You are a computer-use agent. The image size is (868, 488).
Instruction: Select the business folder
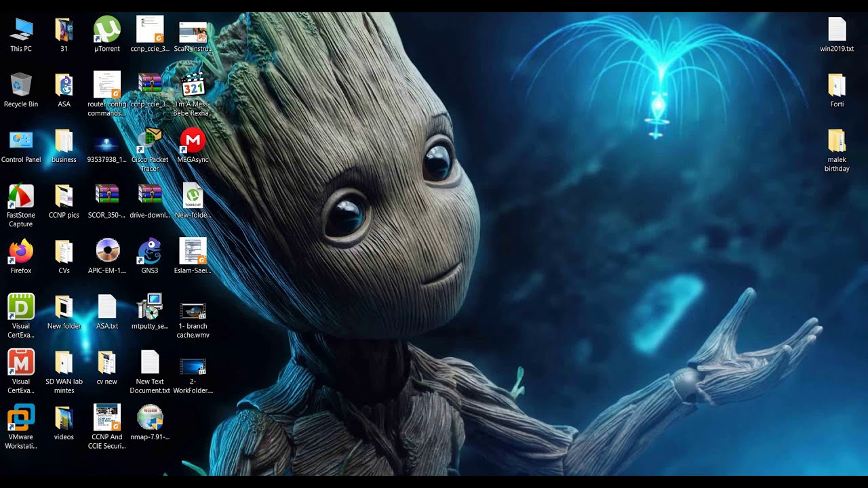coord(64,141)
